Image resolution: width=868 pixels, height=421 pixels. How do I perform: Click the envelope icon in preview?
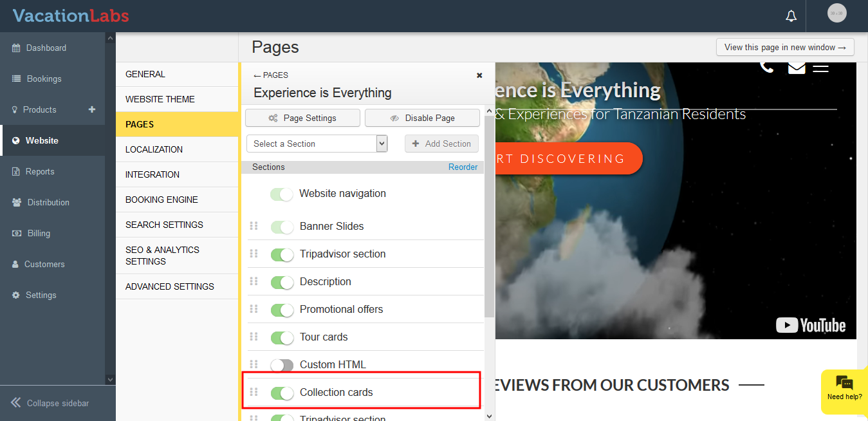(797, 67)
